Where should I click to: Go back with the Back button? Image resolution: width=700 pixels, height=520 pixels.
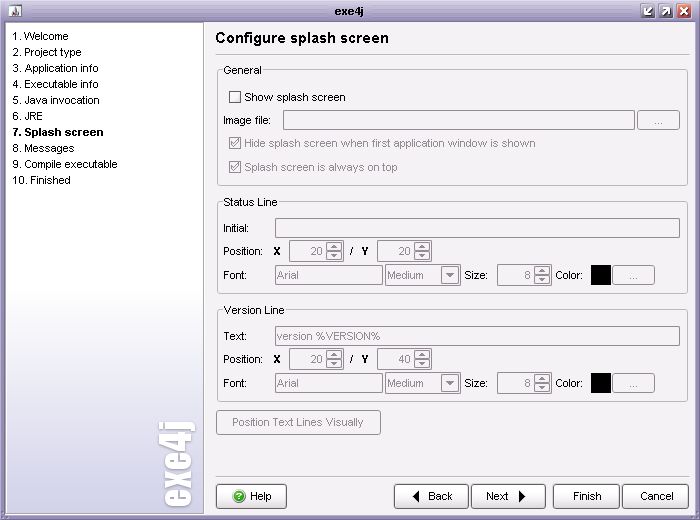431,496
